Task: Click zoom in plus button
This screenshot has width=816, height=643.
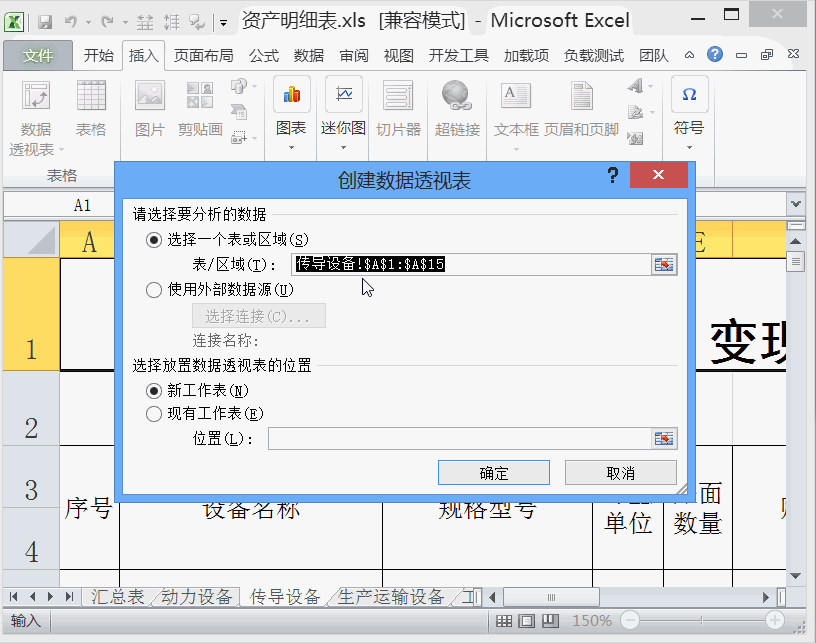Action: tap(775, 620)
